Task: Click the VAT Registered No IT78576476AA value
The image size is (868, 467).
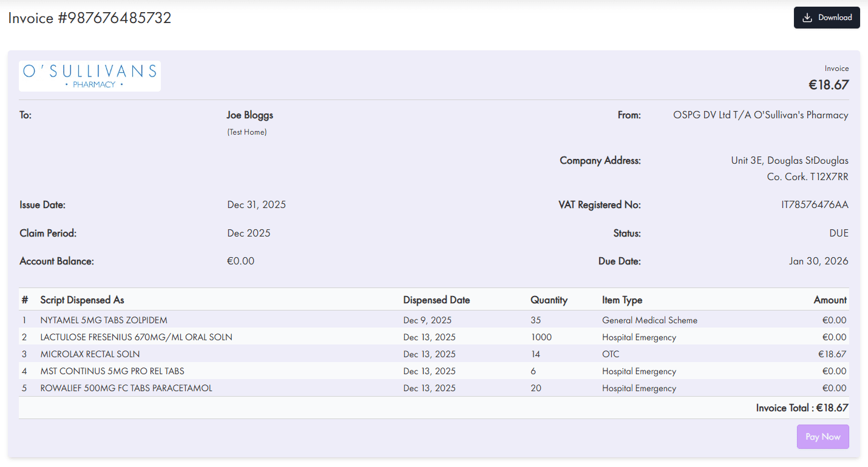Action: point(815,204)
